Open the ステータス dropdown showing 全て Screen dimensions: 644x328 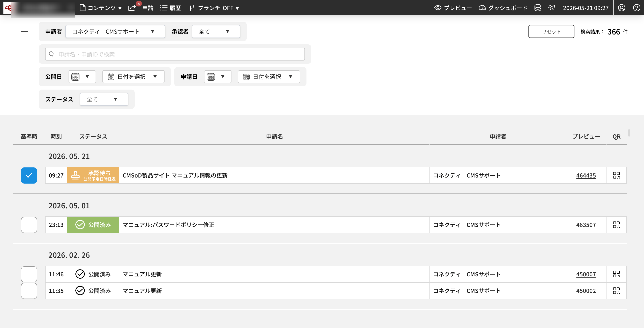pos(104,99)
